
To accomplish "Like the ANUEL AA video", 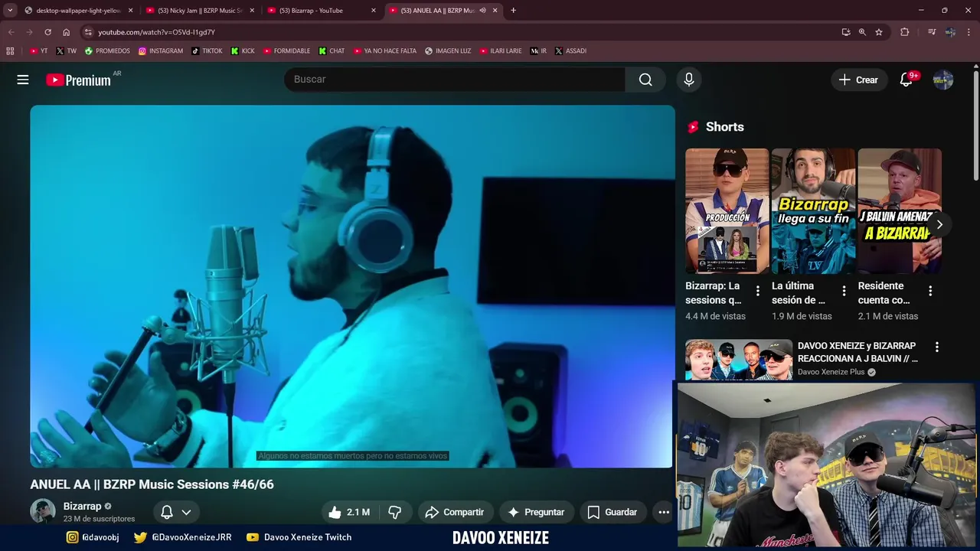I will click(348, 512).
